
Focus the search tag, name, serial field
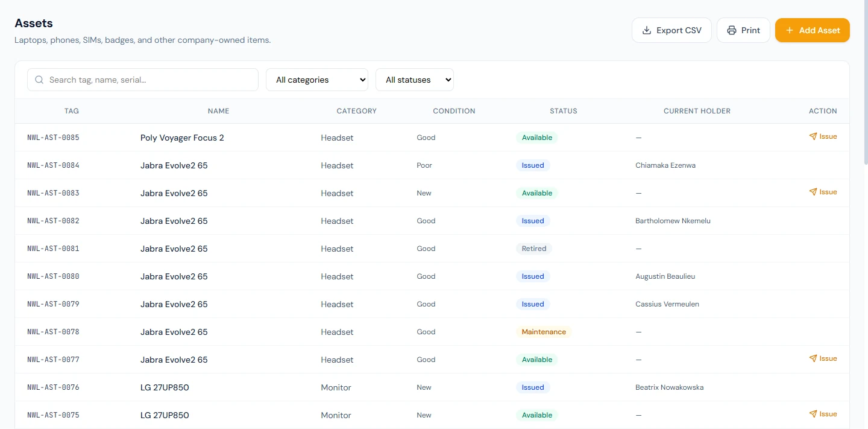tap(143, 80)
